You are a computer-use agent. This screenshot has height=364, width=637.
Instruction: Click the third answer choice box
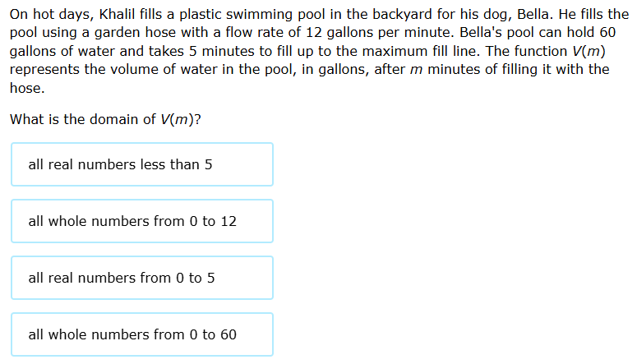[142, 278]
